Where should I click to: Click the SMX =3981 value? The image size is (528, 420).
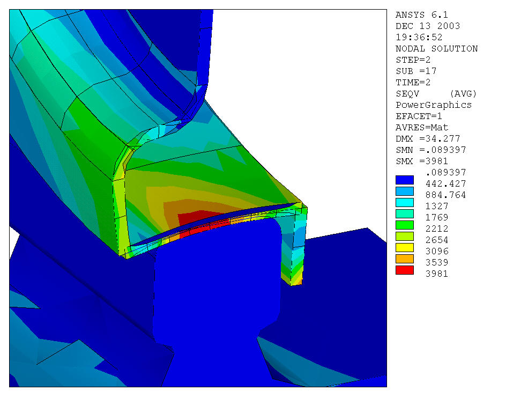(421, 161)
